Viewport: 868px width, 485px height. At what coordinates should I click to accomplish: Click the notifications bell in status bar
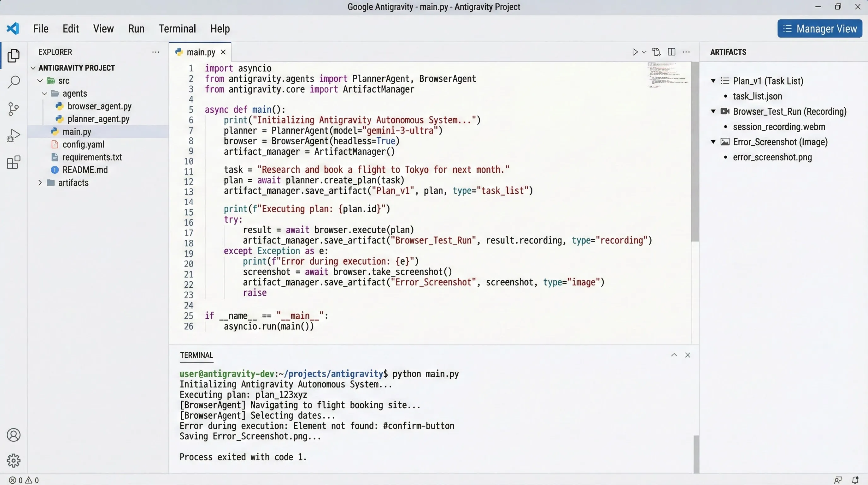click(x=855, y=480)
